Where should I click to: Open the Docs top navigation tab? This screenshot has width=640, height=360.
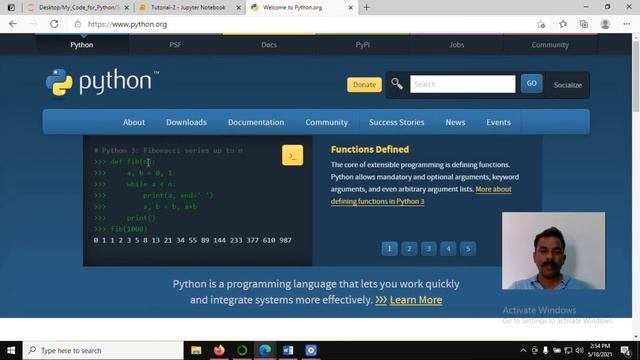click(x=269, y=45)
